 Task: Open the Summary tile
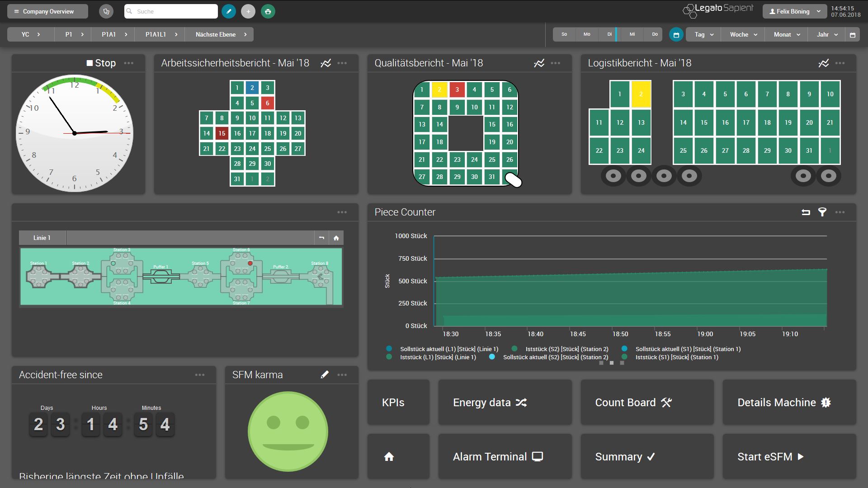pyautogui.click(x=647, y=456)
